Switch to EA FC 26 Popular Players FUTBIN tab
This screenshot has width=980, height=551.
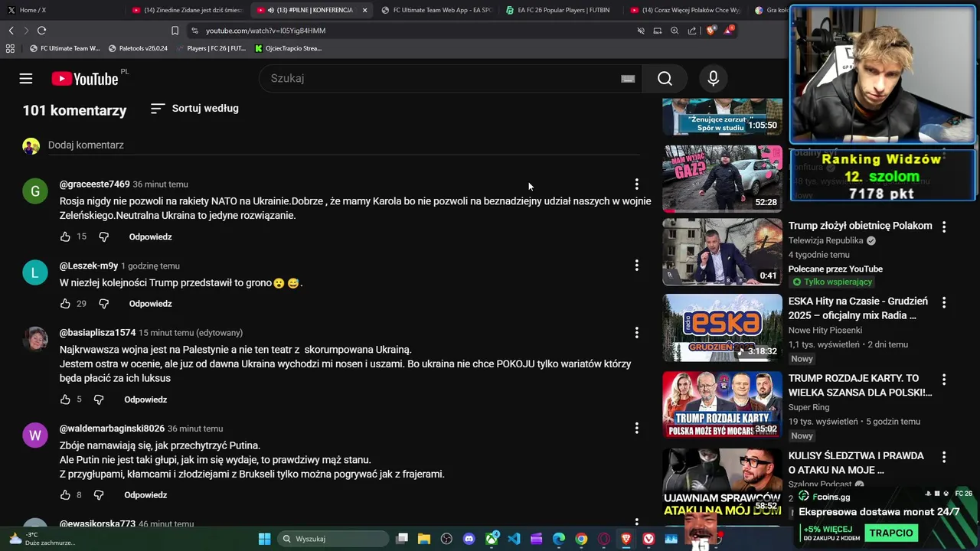561,10
